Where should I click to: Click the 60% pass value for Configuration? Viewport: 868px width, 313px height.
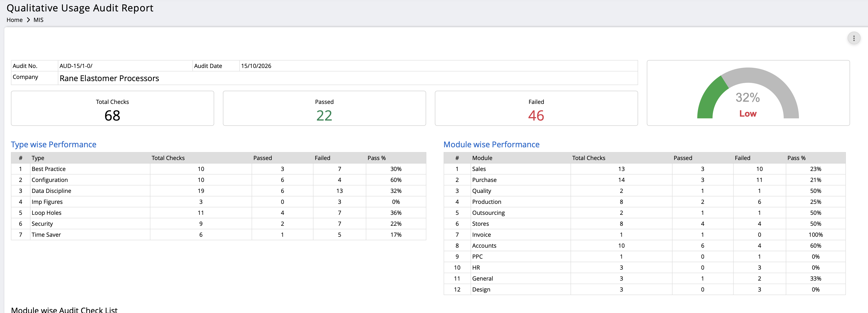coord(396,180)
